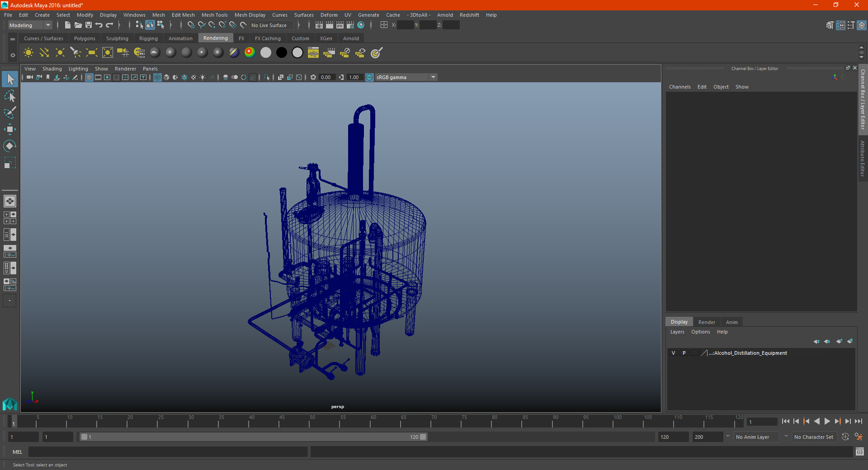Image resolution: width=868 pixels, height=470 pixels.
Task: Toggle wireframe shading cube in viewport toolbar
Action: point(157,77)
